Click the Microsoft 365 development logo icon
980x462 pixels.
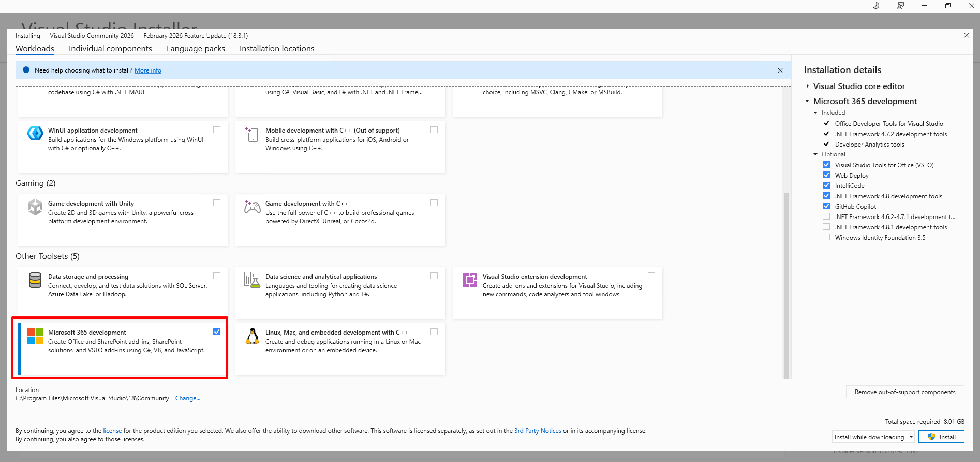click(35, 336)
